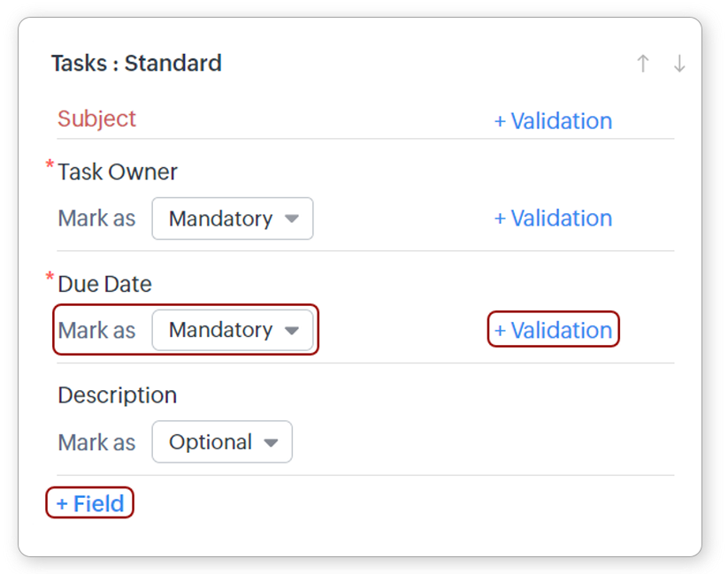Expand Due Date's Mandatory dropdown
This screenshot has height=574, width=728.
(x=233, y=330)
